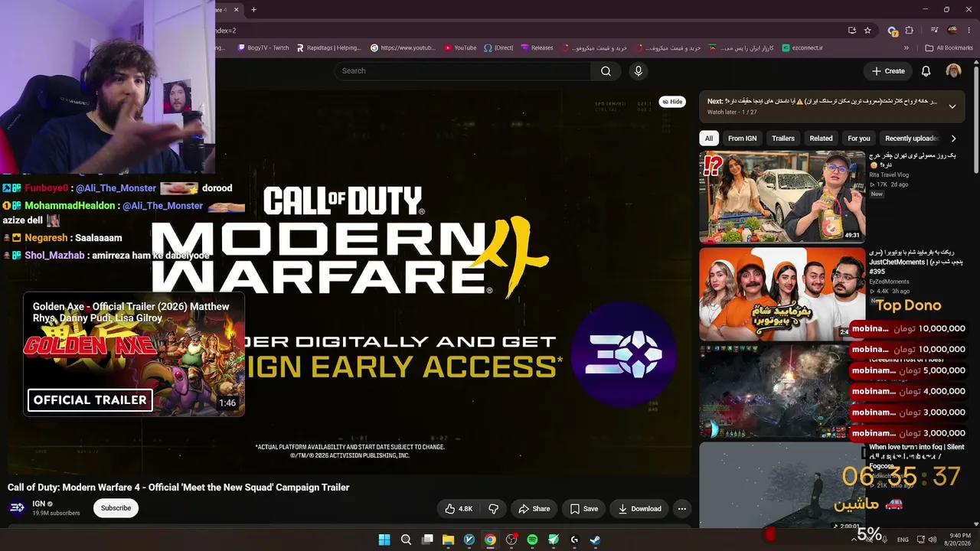The image size is (980, 551).
Task: Focus the YouTube search box
Action: (462, 71)
